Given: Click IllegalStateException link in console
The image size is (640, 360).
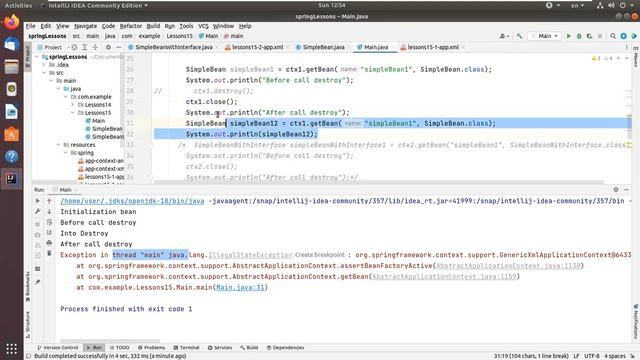Looking at the screenshot, I should pos(250,255).
